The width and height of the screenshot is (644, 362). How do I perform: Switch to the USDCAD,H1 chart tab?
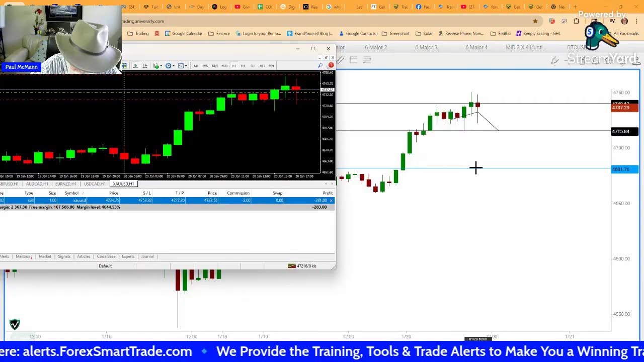coord(95,184)
